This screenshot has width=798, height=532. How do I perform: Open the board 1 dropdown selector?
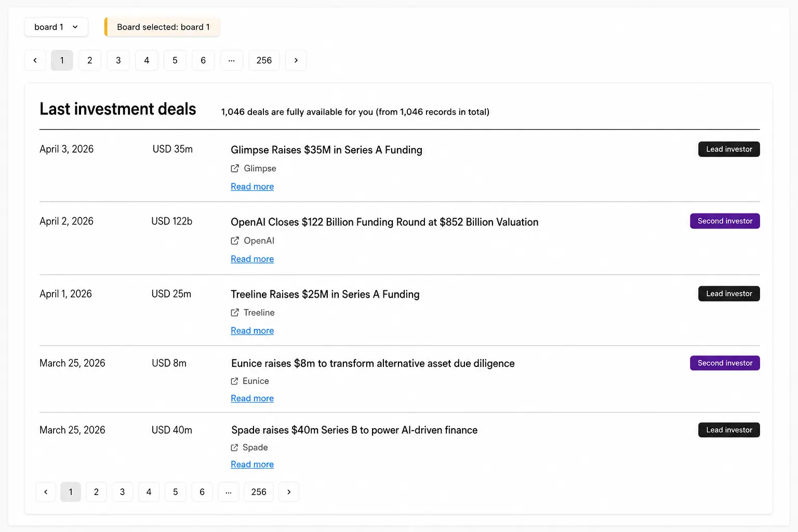(56, 27)
